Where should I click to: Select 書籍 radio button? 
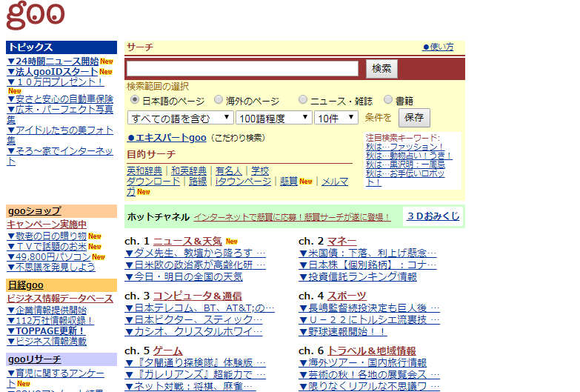(387, 99)
